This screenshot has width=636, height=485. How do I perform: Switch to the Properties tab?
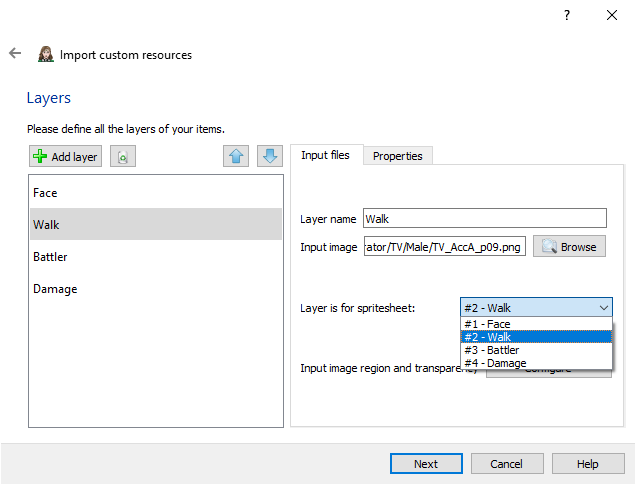click(x=397, y=156)
